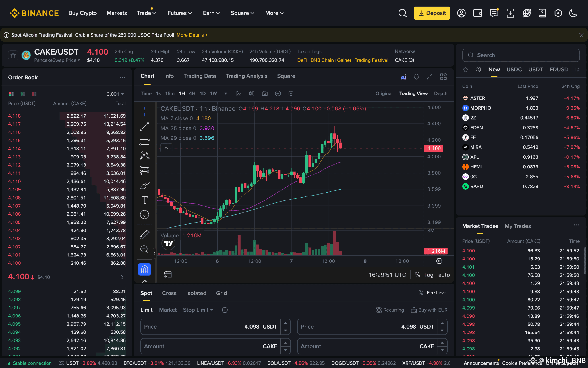Open the Markets page
The width and height of the screenshot is (588, 368).
[x=117, y=13]
